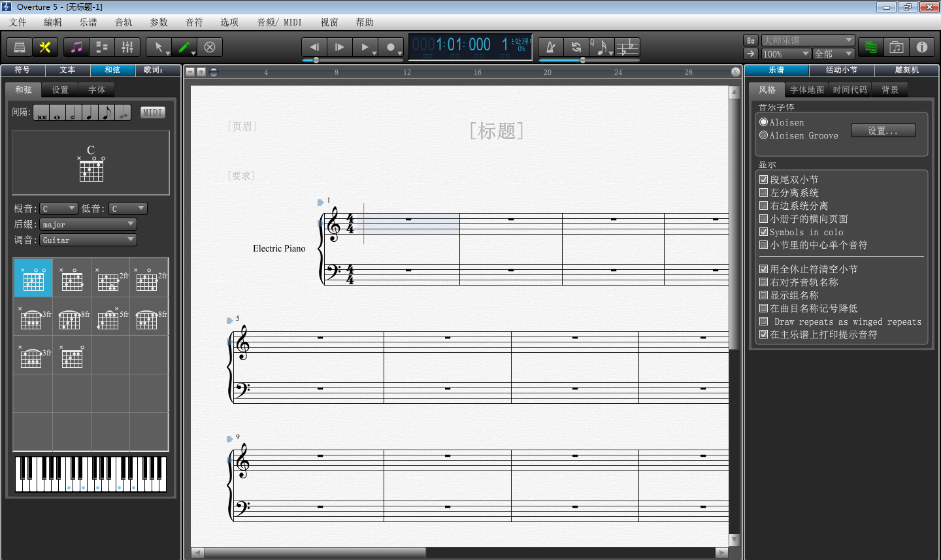Open the 音频/MIDI menu
The width and height of the screenshot is (941, 560).
pyautogui.click(x=279, y=22)
